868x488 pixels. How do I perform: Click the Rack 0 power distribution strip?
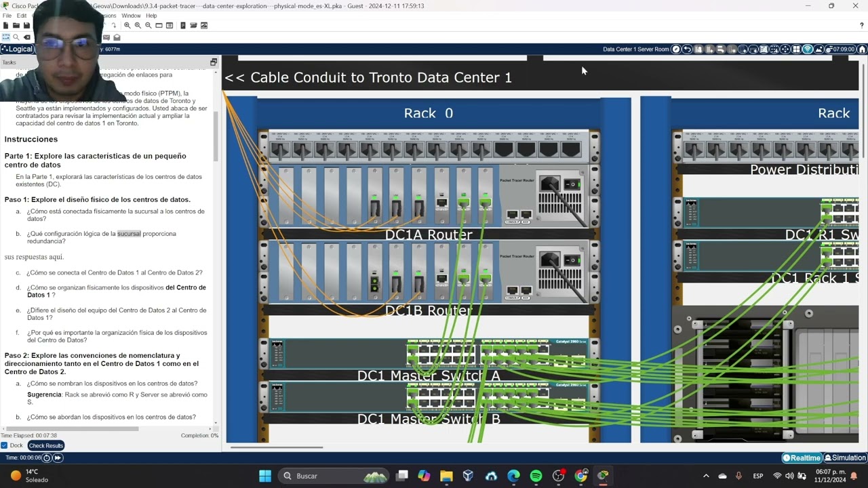pyautogui.click(x=429, y=145)
